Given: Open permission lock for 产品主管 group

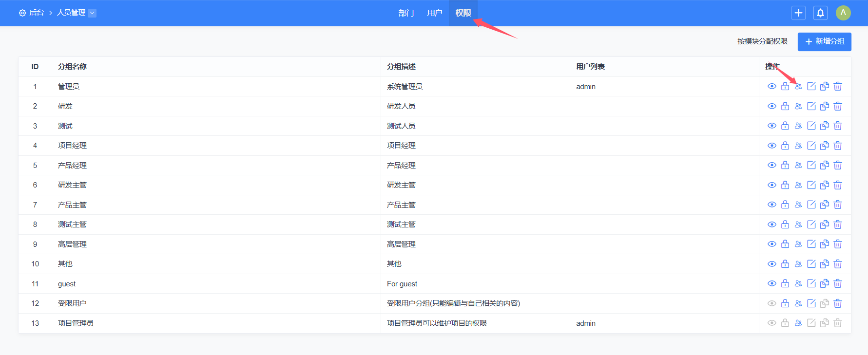Looking at the screenshot, I should point(785,205).
